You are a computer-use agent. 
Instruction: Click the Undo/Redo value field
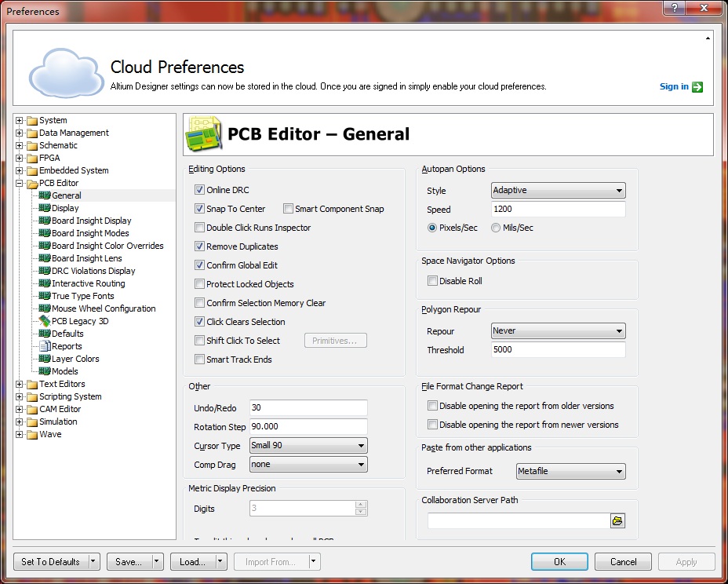[308, 408]
